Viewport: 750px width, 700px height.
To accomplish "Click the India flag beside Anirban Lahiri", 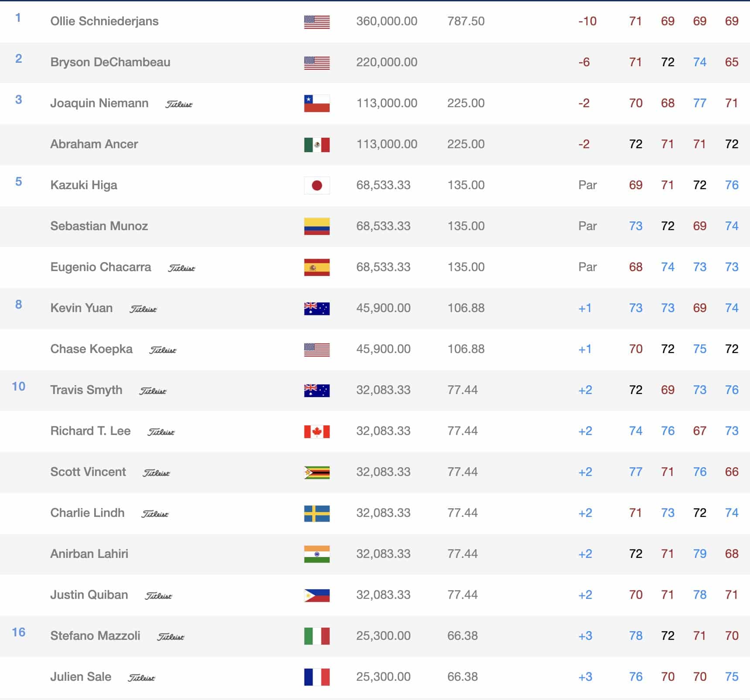I will click(317, 554).
